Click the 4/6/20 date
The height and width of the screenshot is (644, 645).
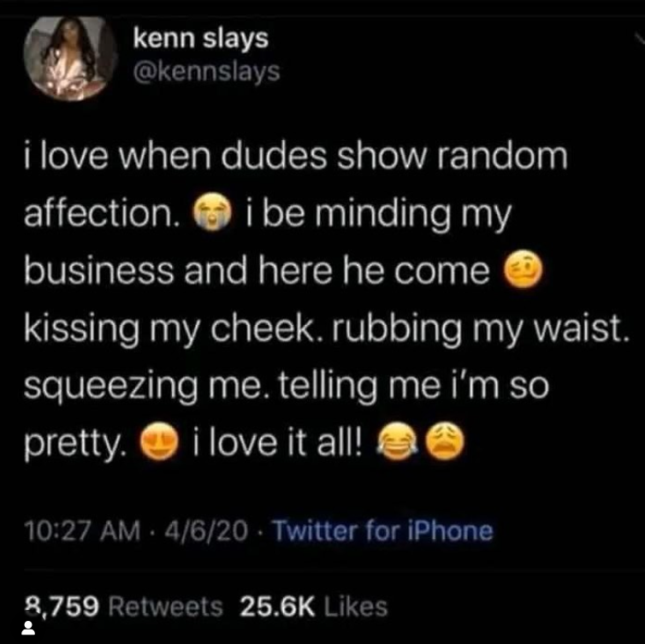coord(206,530)
